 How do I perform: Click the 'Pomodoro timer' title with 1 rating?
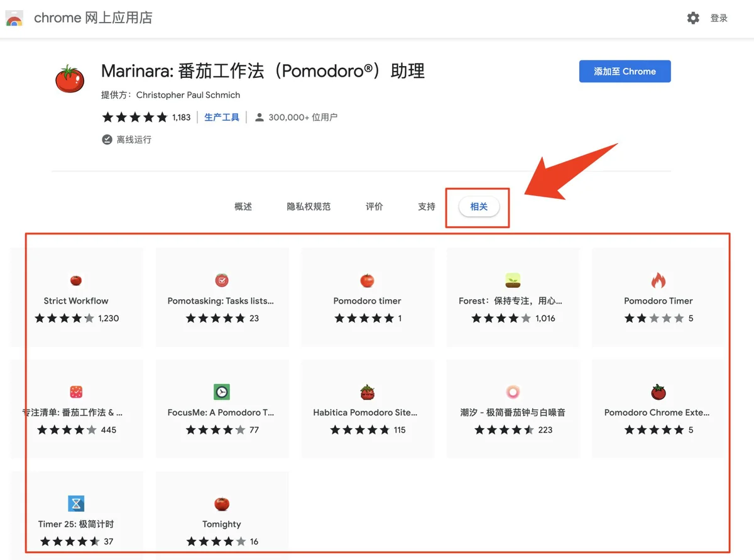367,301
